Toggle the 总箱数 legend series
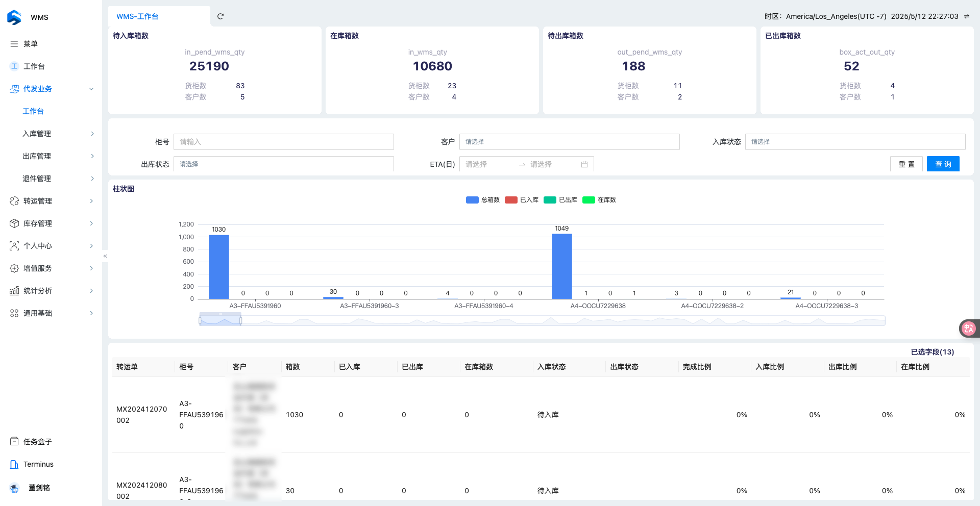The height and width of the screenshot is (506, 980). tap(482, 200)
